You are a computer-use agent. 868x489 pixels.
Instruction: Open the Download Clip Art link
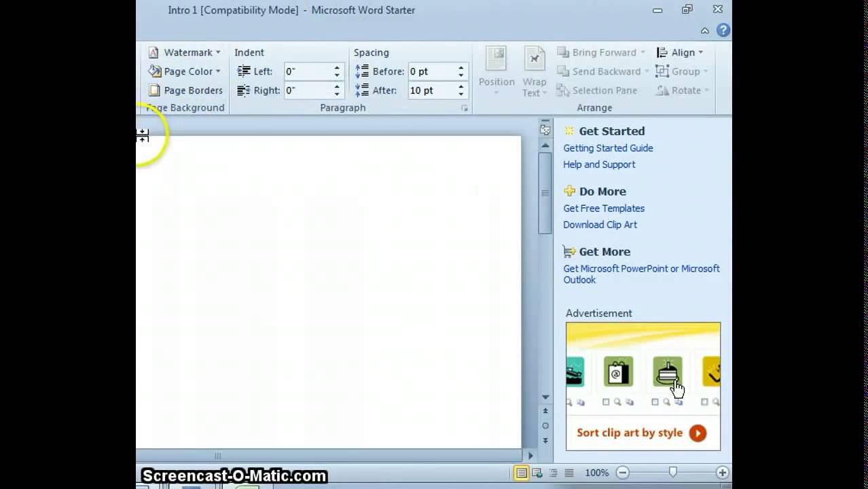point(600,225)
